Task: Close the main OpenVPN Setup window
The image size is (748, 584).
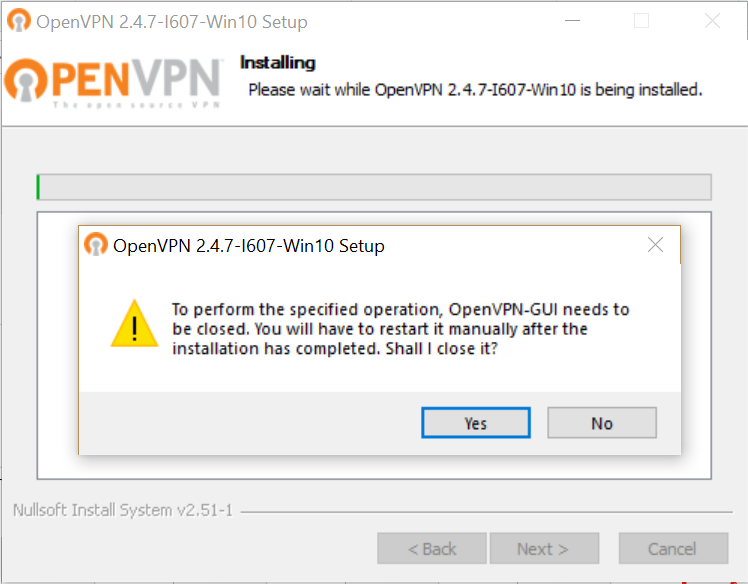Action: 712,21
